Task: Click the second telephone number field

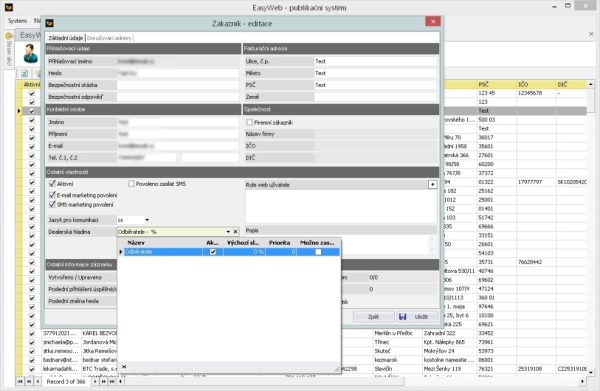Action: tap(210, 158)
